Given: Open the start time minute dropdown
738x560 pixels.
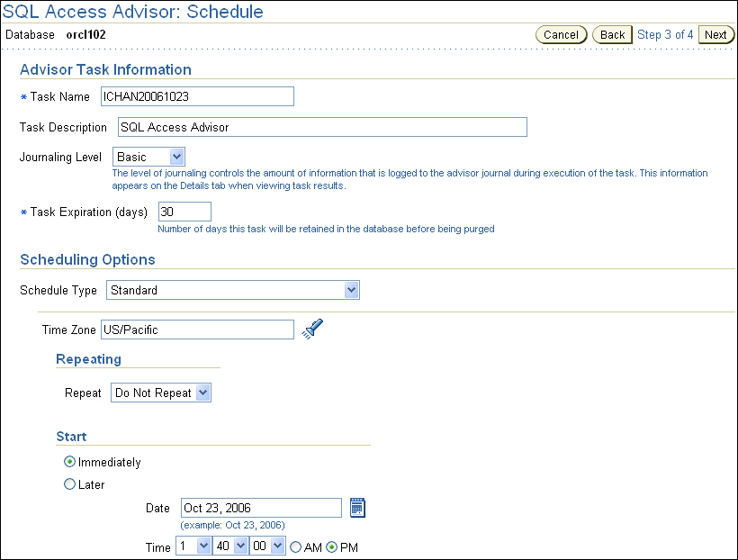Looking at the screenshot, I should [229, 546].
